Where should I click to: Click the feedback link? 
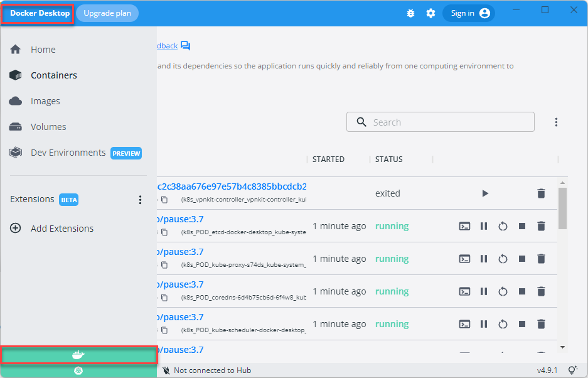click(168, 46)
